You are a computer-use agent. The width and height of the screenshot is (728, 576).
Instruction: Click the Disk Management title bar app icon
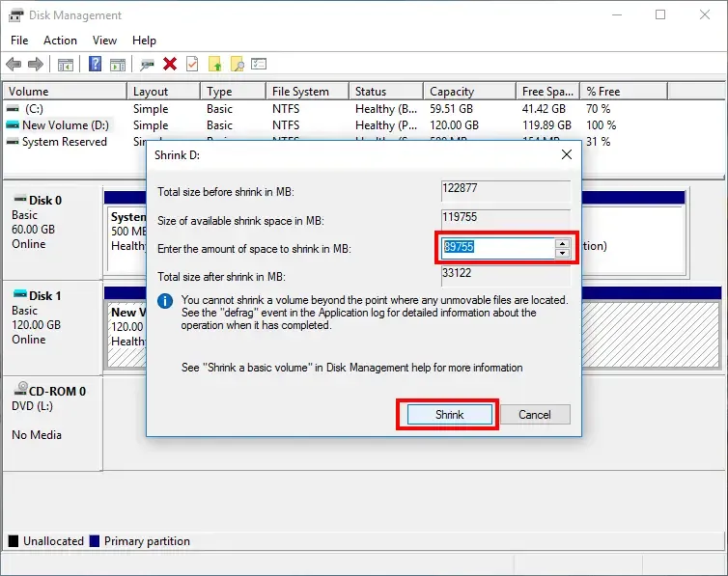pos(15,15)
